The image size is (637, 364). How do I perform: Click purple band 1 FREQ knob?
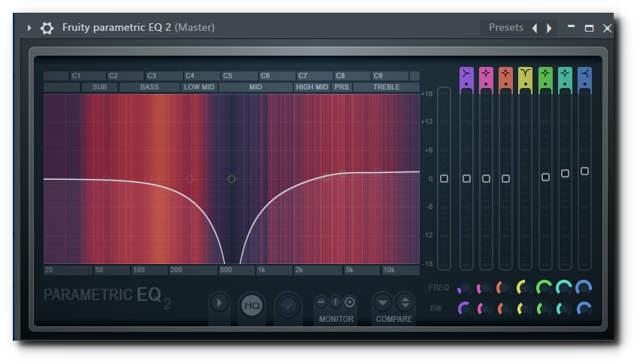[x=464, y=289]
